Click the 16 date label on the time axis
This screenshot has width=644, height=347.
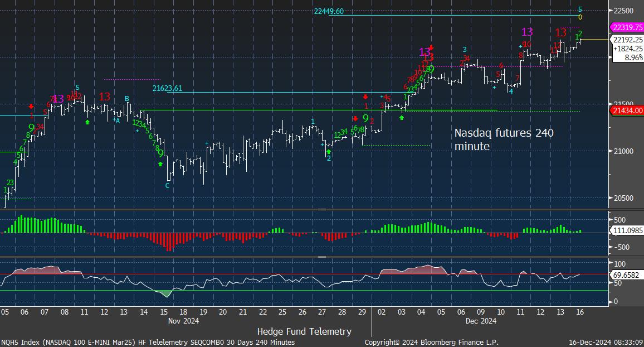pos(579,312)
